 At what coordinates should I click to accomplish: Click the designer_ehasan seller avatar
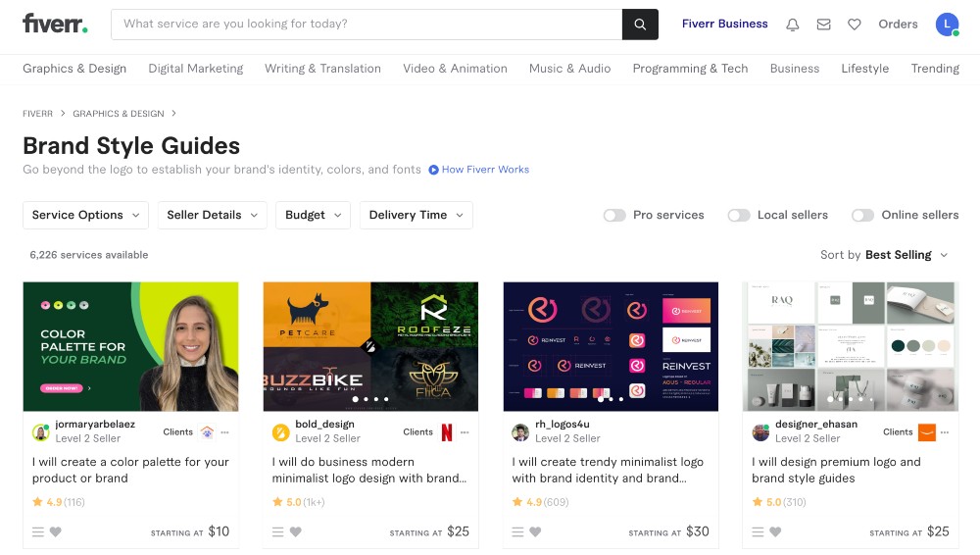[x=760, y=431]
